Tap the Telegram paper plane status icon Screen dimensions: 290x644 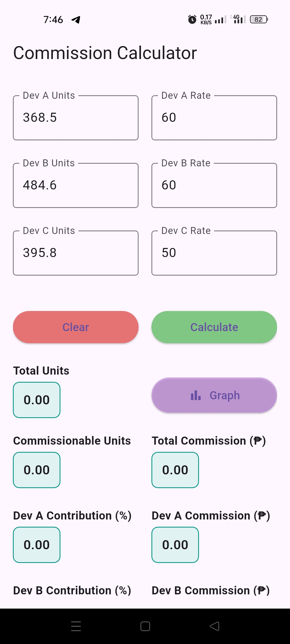pos(76,20)
